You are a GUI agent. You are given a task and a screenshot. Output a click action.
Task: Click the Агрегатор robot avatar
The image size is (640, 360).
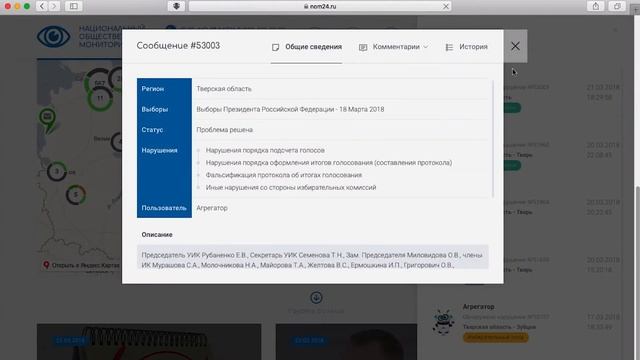443,322
